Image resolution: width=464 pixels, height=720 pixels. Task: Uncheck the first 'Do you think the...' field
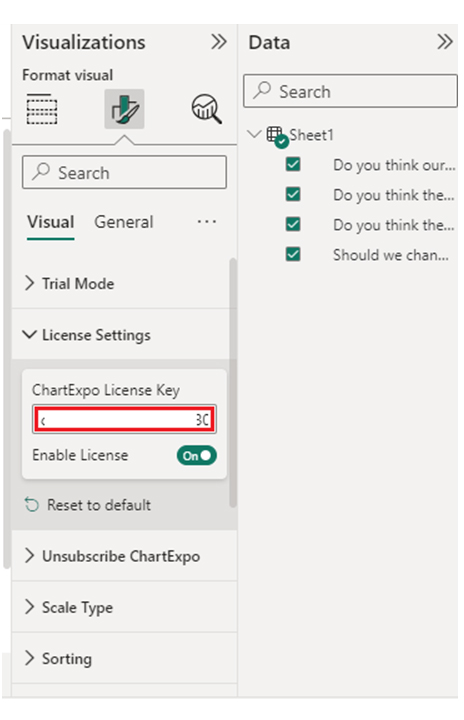(x=293, y=194)
